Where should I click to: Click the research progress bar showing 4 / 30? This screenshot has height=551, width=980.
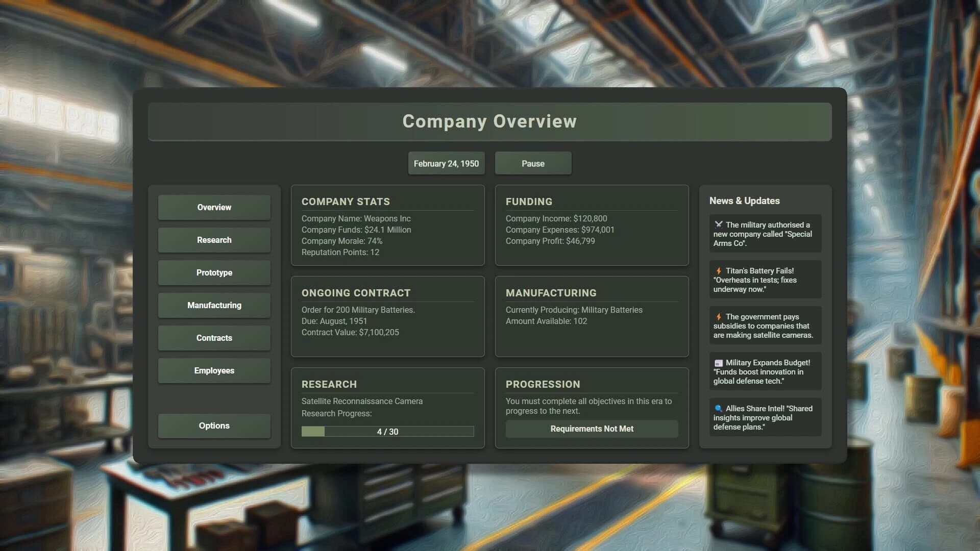pyautogui.click(x=387, y=431)
